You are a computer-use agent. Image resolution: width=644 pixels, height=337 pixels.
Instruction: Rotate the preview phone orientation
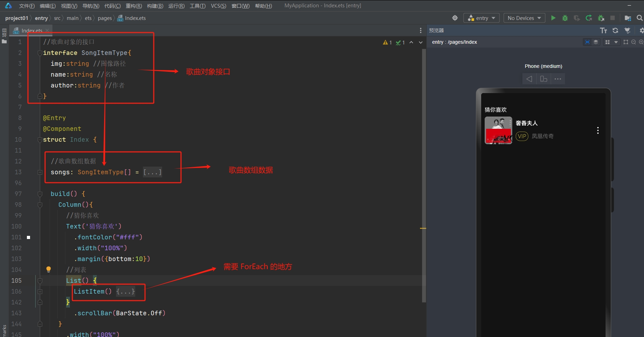click(543, 79)
